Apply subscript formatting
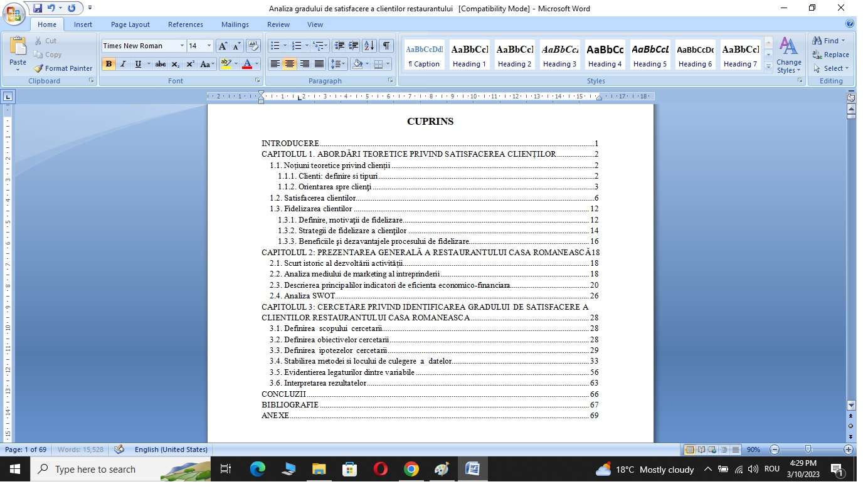 click(176, 64)
